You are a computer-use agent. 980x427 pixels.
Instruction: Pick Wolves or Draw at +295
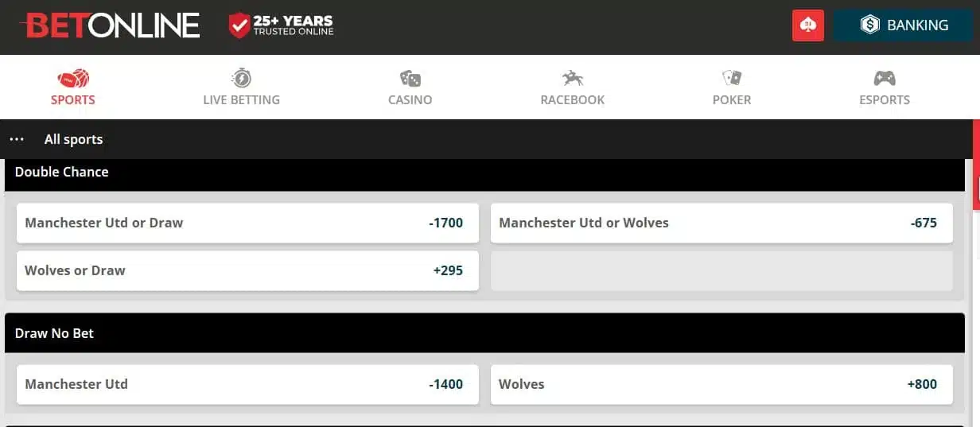(x=247, y=270)
